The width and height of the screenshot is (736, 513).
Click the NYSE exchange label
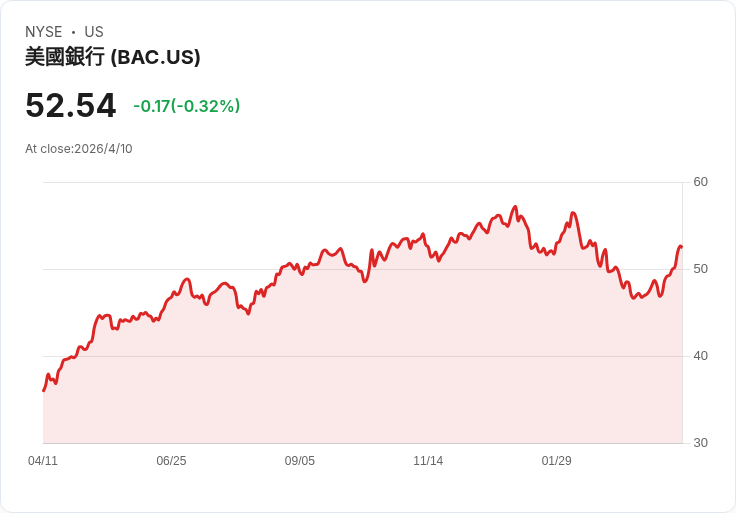[44, 32]
